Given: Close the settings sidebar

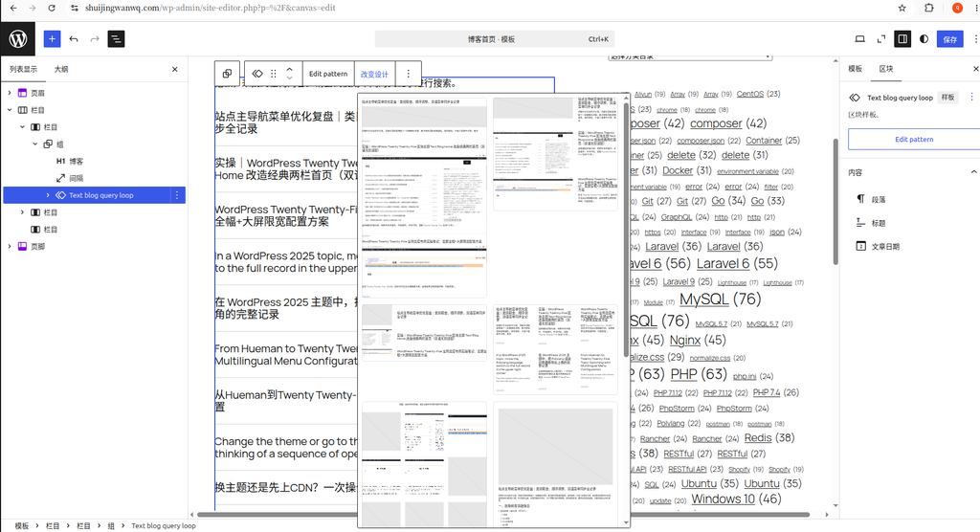Looking at the screenshot, I should (975, 69).
